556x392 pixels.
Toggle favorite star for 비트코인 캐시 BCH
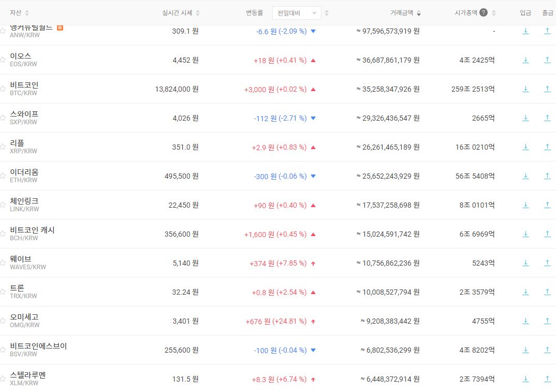click(x=3, y=234)
